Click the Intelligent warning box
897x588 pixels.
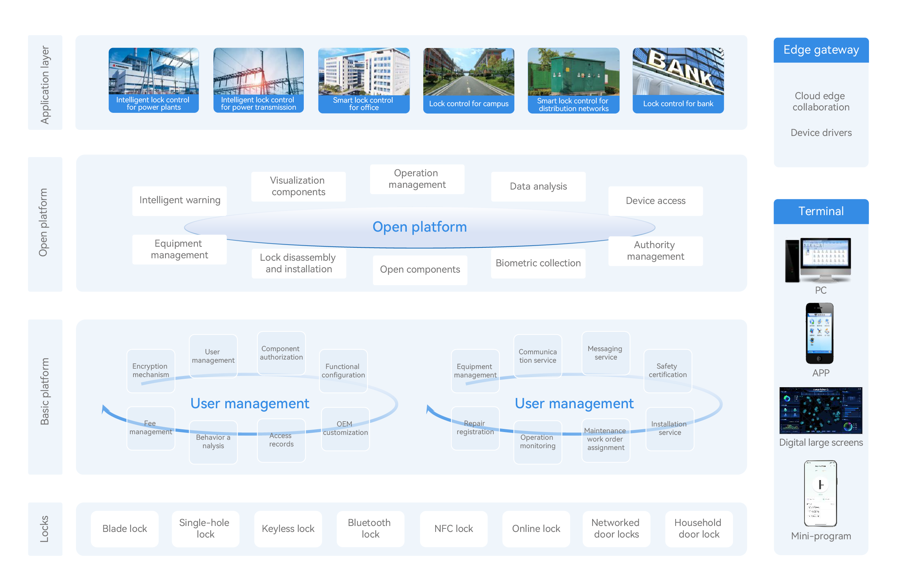[x=179, y=200]
